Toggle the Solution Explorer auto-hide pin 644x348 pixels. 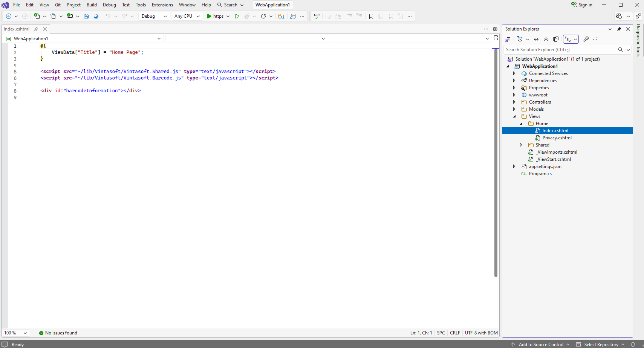click(x=619, y=29)
